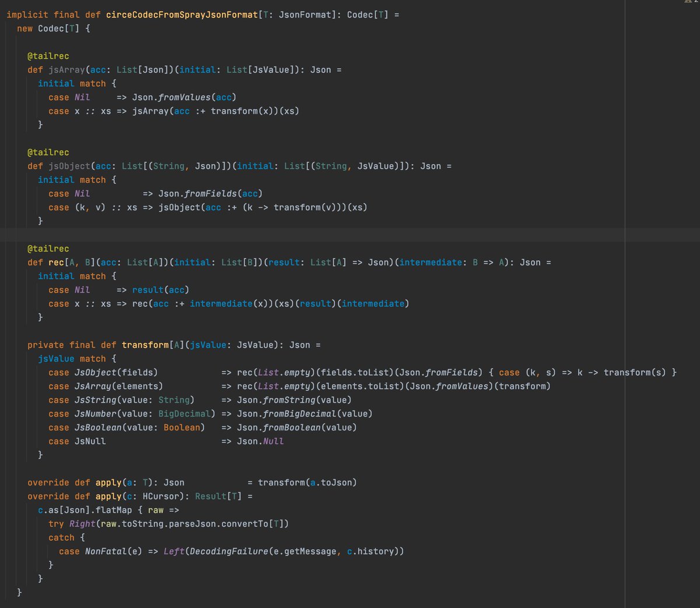Click 'case JsBoolean(value: Boolean)' pattern

[127, 427]
